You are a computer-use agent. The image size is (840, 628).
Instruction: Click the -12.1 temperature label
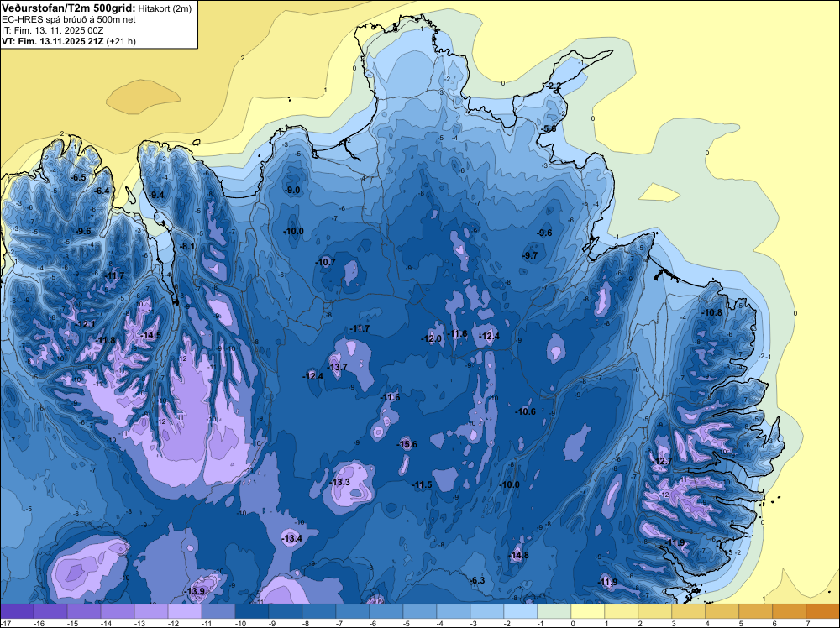click(85, 324)
